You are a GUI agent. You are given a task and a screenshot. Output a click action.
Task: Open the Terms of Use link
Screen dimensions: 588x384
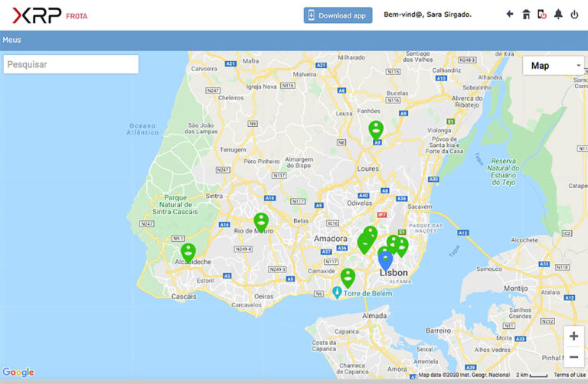pos(570,375)
